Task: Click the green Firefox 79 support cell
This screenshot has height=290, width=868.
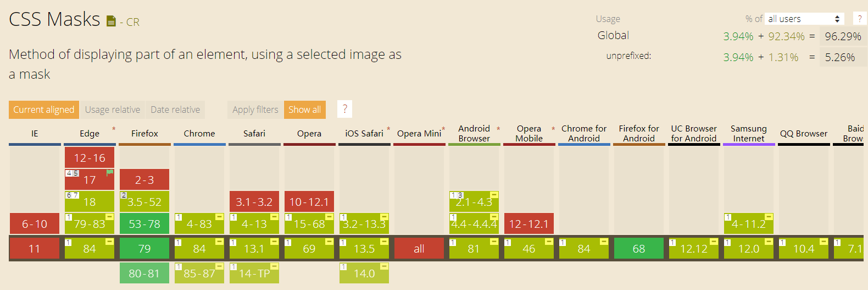Action: click(x=144, y=248)
